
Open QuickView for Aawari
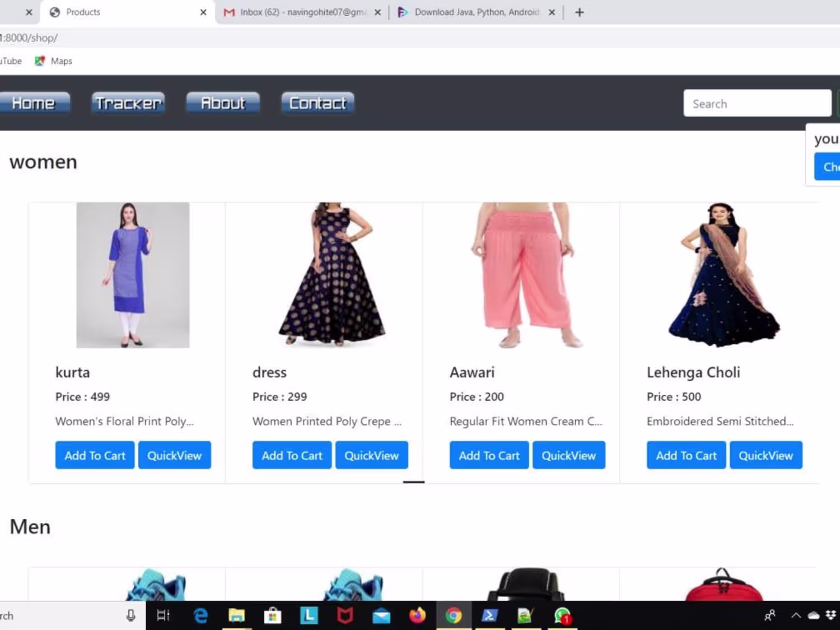pos(569,455)
